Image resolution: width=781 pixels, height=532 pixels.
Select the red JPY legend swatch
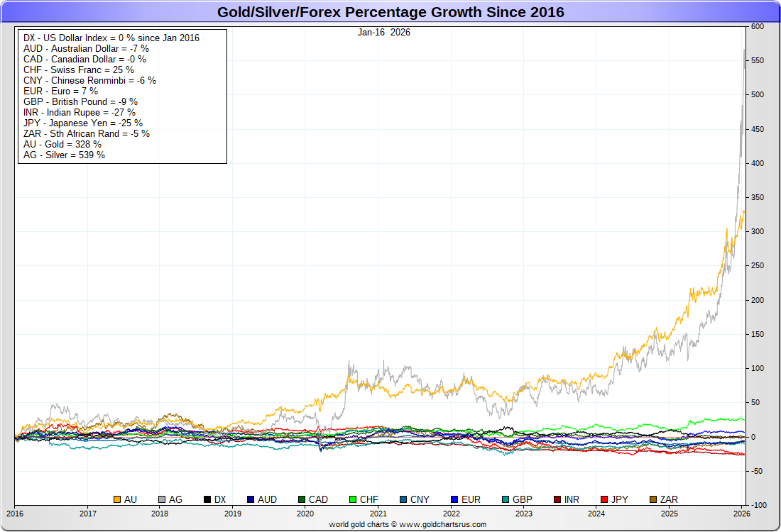coord(605,500)
